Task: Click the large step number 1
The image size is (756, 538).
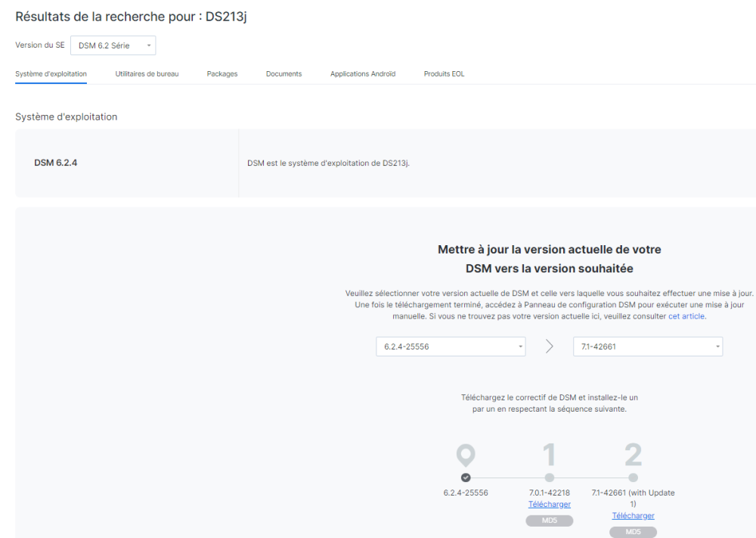Action: click(x=549, y=455)
